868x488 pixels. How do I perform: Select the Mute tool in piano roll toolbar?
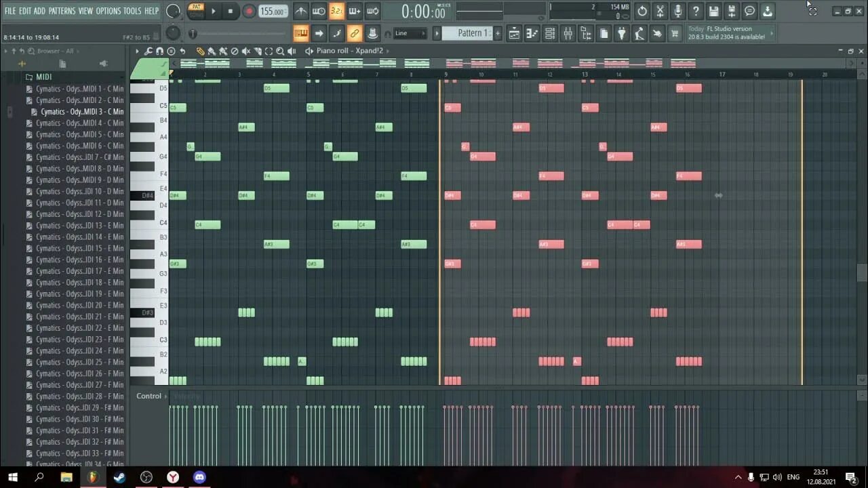(245, 51)
